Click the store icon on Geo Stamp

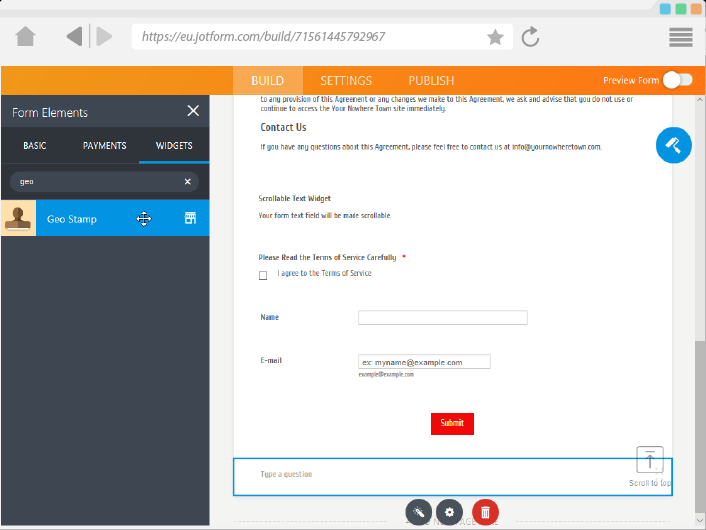coord(190,218)
